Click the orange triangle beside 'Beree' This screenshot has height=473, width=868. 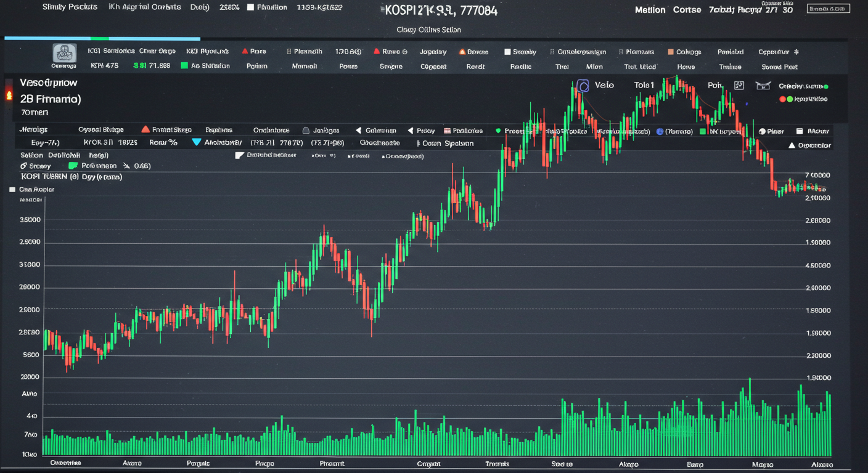461,52
